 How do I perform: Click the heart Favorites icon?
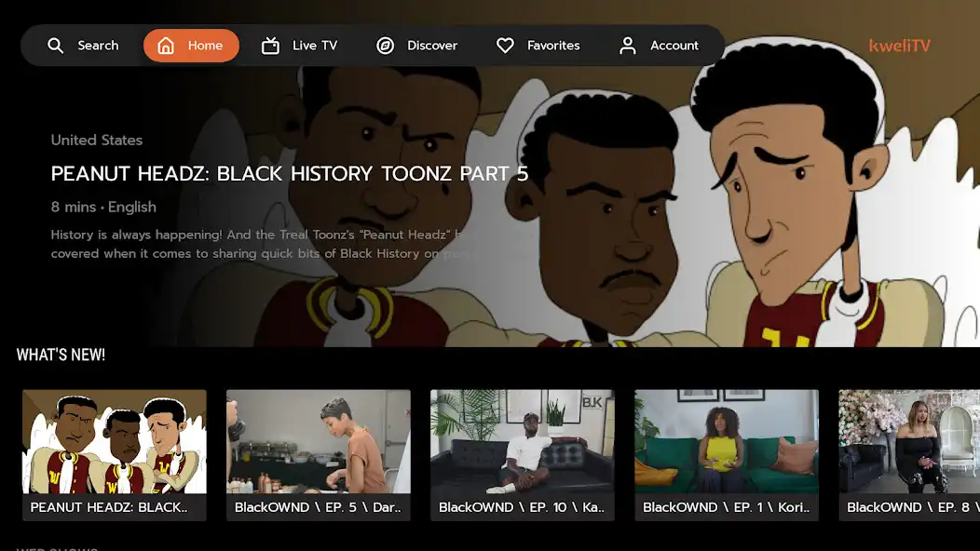[x=505, y=46]
